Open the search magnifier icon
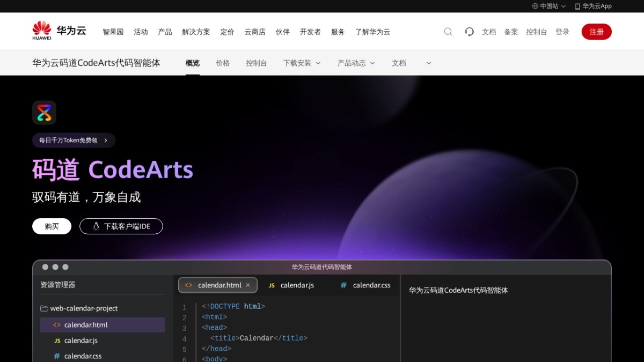Viewport: 644px width, 362px height. click(448, 32)
